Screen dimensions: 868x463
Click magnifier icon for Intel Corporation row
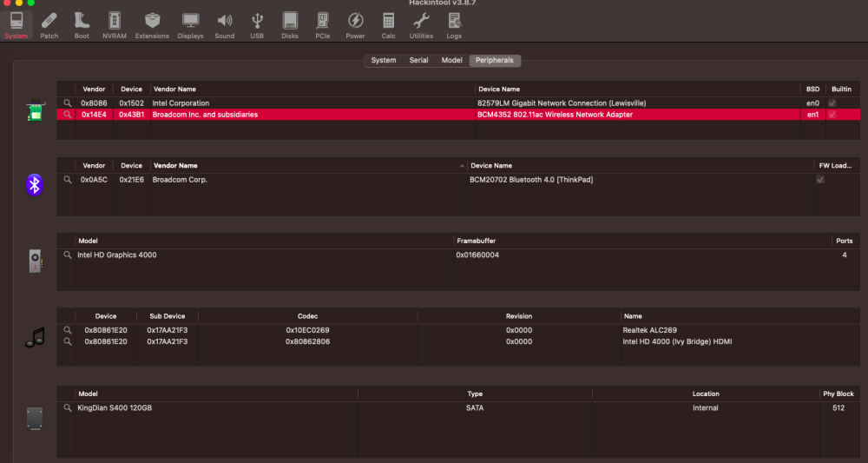(x=68, y=103)
